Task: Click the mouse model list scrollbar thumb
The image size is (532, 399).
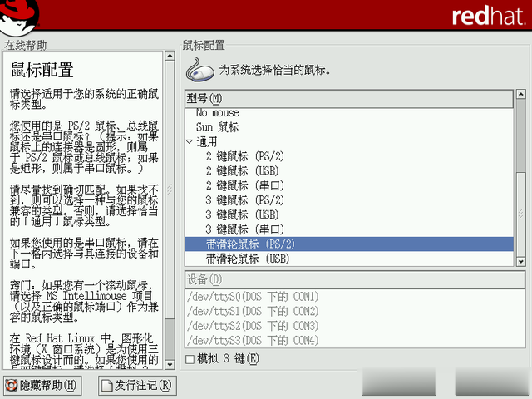Action: pyautogui.click(x=521, y=214)
